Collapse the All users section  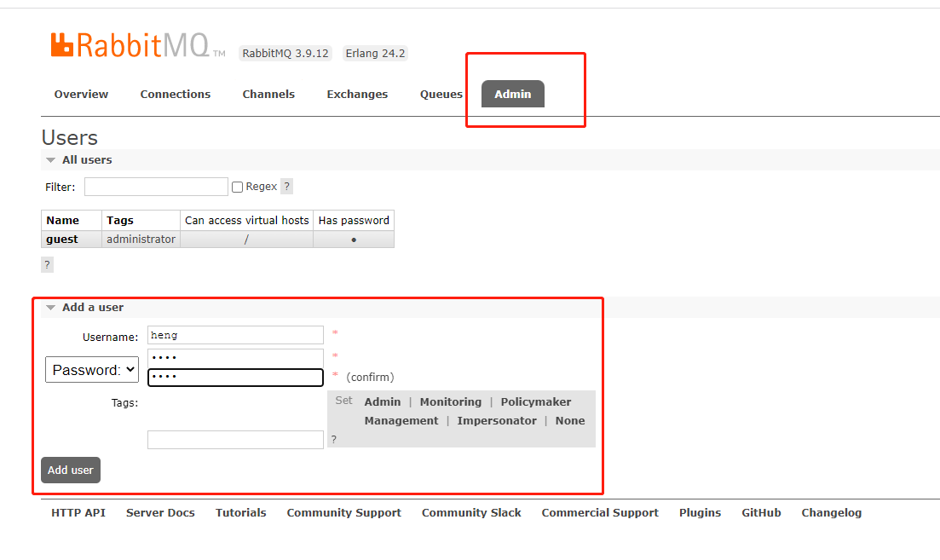click(x=87, y=160)
